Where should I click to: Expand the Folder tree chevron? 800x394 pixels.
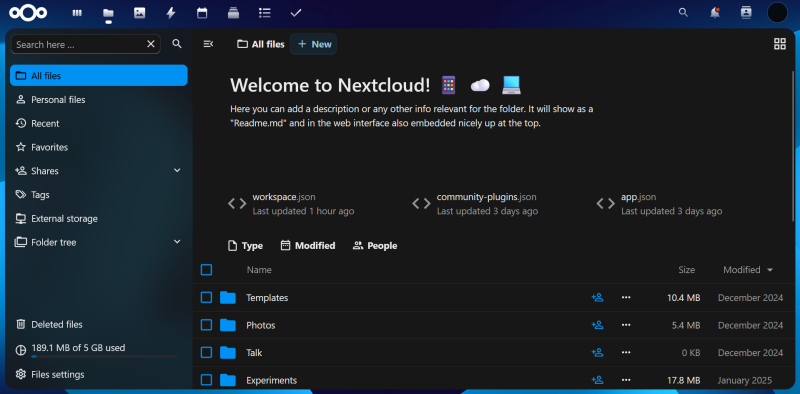[177, 242]
